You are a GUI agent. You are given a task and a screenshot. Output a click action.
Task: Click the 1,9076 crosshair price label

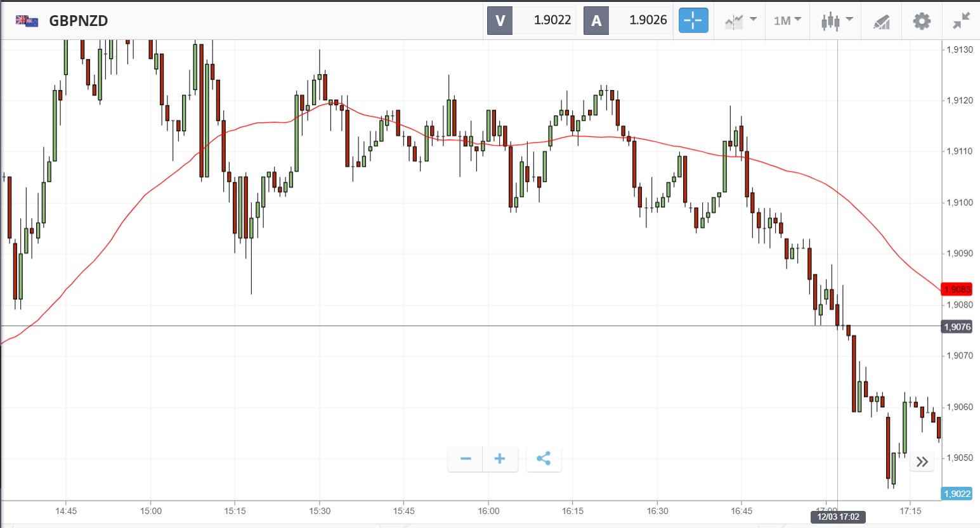pos(957,327)
